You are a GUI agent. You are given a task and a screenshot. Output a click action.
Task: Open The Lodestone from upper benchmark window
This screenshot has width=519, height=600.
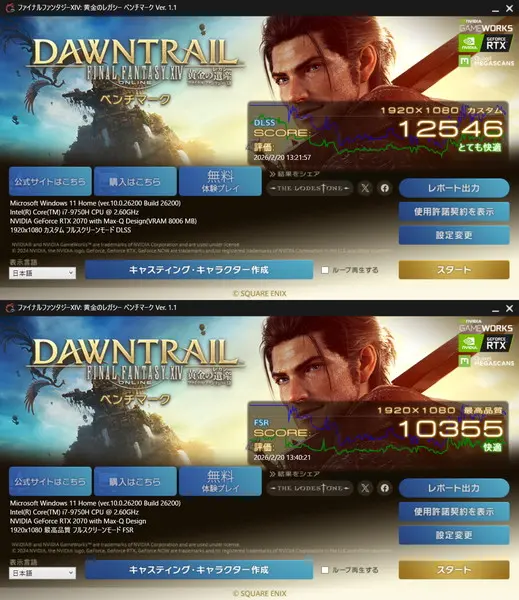(310, 188)
